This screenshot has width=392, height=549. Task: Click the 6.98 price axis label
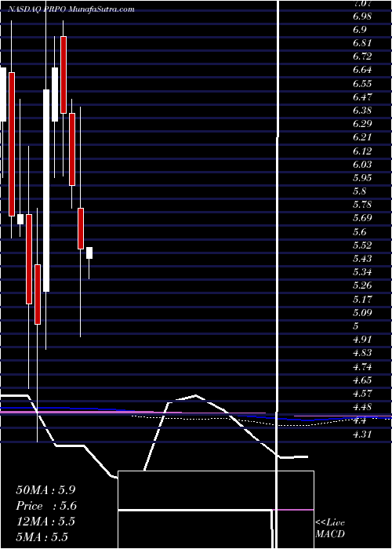click(x=362, y=16)
